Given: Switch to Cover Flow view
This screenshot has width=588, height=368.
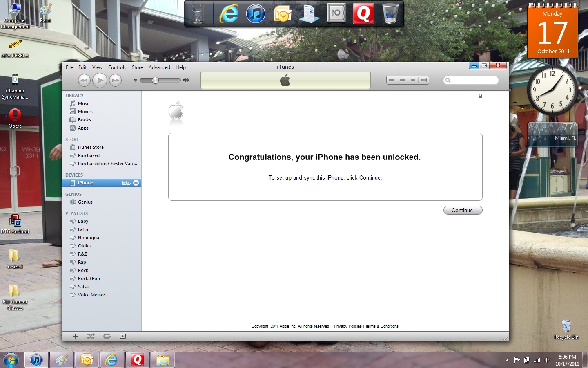Looking at the screenshot, I should coord(424,80).
